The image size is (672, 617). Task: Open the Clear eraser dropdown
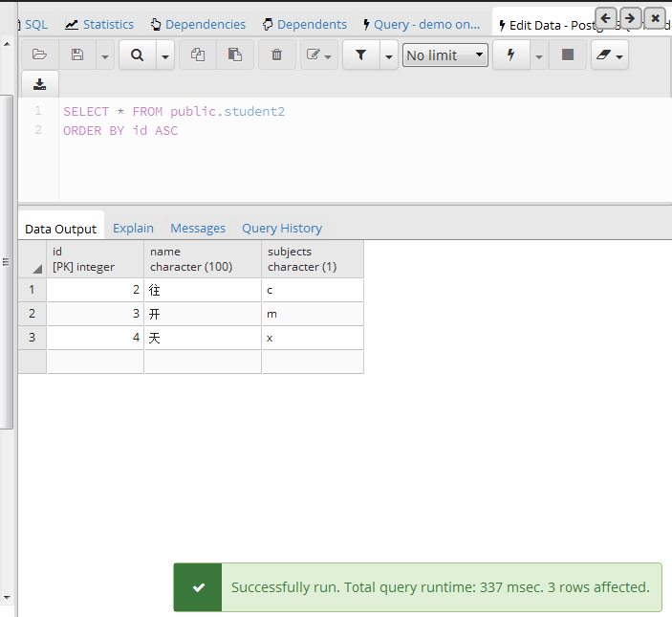(610, 55)
